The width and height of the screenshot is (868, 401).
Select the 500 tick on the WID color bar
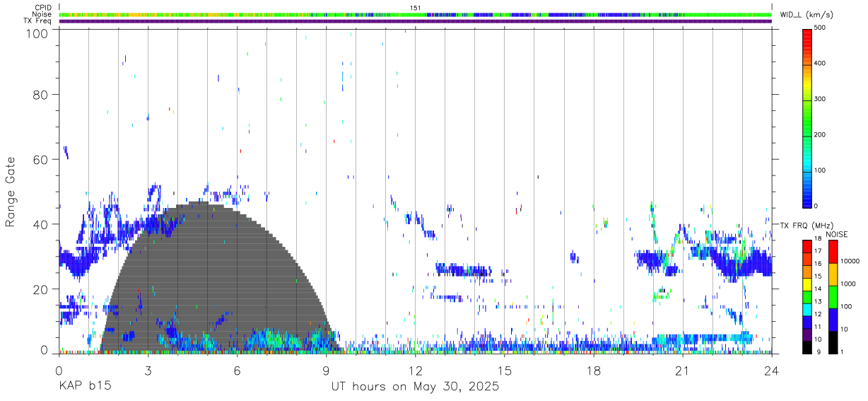(820, 28)
